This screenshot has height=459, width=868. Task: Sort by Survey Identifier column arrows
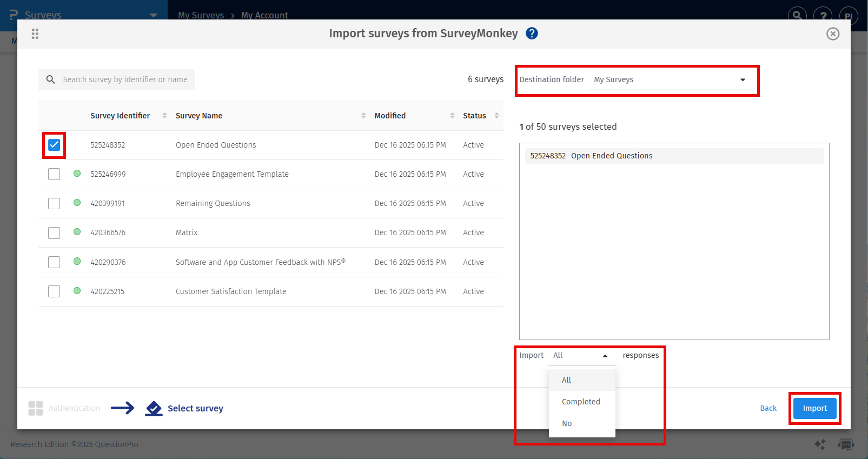(164, 116)
